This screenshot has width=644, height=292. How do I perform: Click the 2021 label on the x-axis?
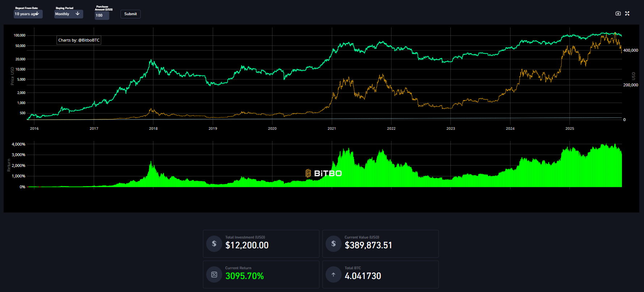[x=331, y=129]
